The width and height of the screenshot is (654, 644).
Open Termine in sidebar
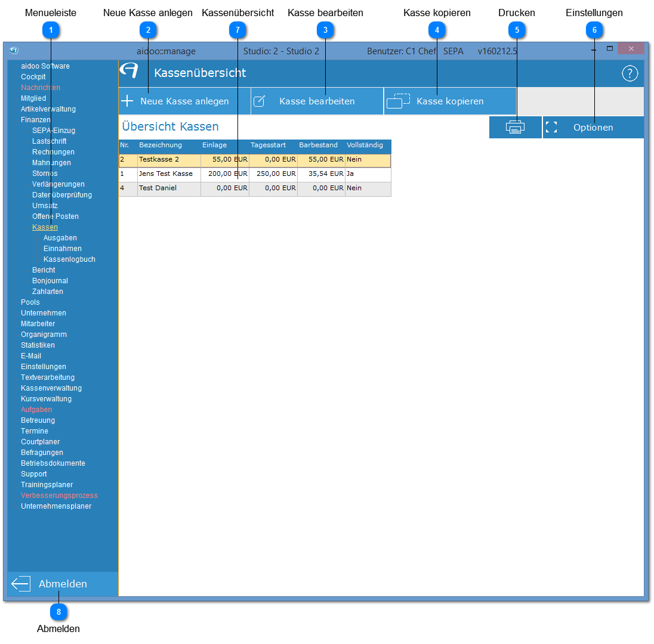[35, 431]
